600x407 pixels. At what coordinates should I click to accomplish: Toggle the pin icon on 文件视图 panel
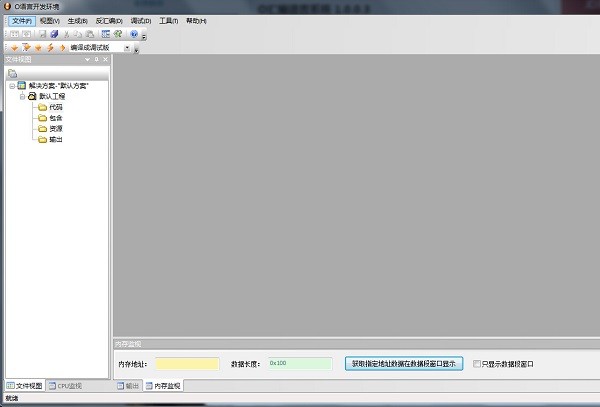click(x=97, y=60)
